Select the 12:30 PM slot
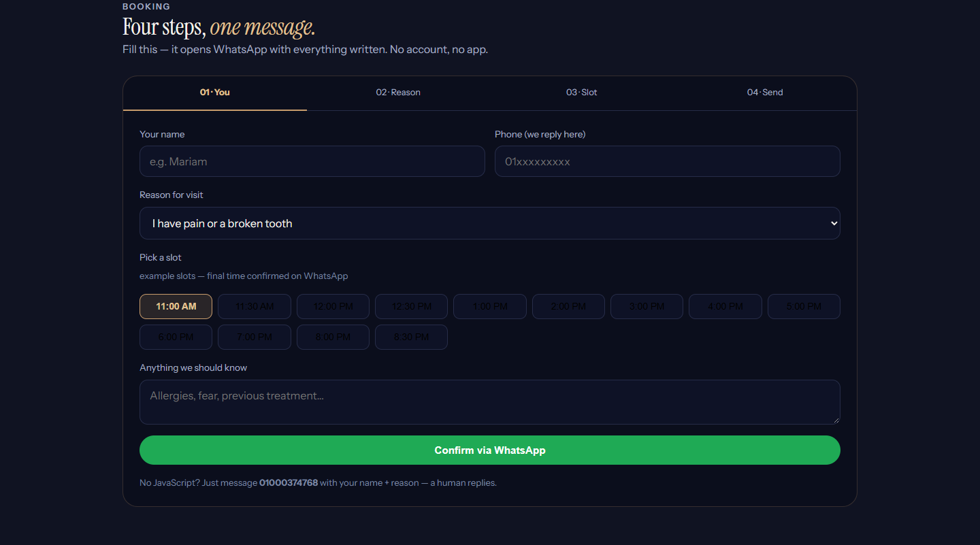Image resolution: width=980 pixels, height=545 pixels. point(411,306)
